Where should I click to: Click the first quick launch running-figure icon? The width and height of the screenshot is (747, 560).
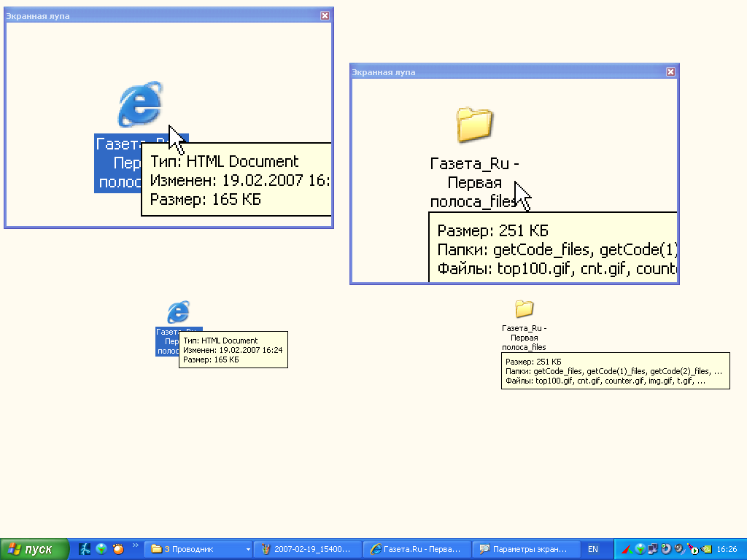[85, 549]
